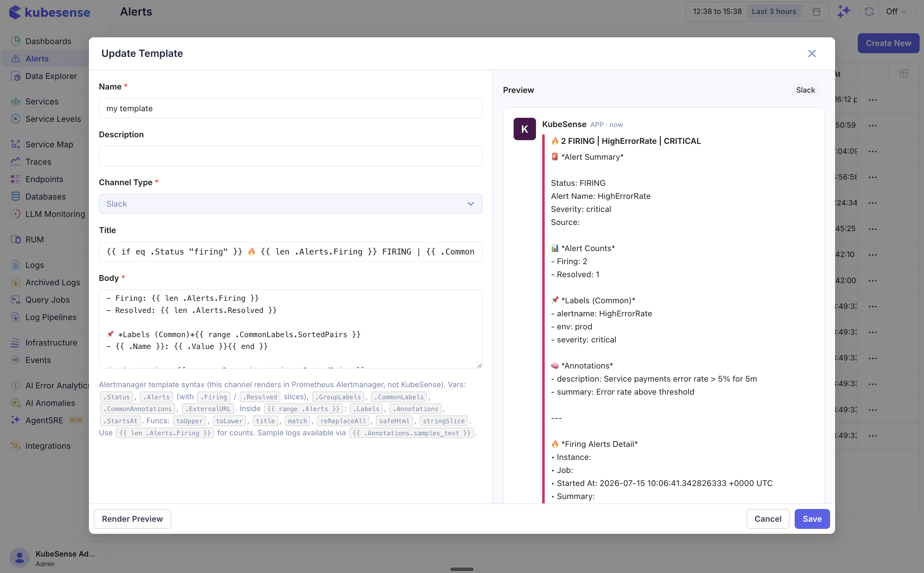Click the 12:38 to 15:38 time range
The image size is (924, 573).
pyautogui.click(x=717, y=11)
